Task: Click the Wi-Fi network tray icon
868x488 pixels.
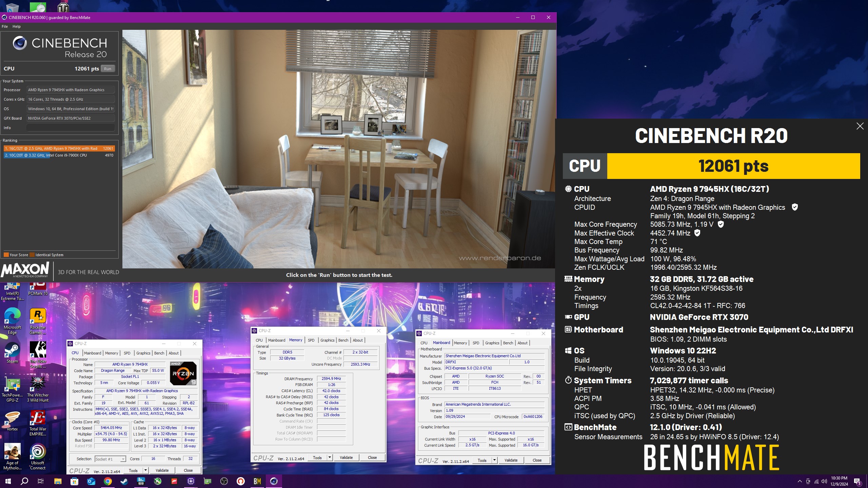Action: pyautogui.click(x=816, y=481)
